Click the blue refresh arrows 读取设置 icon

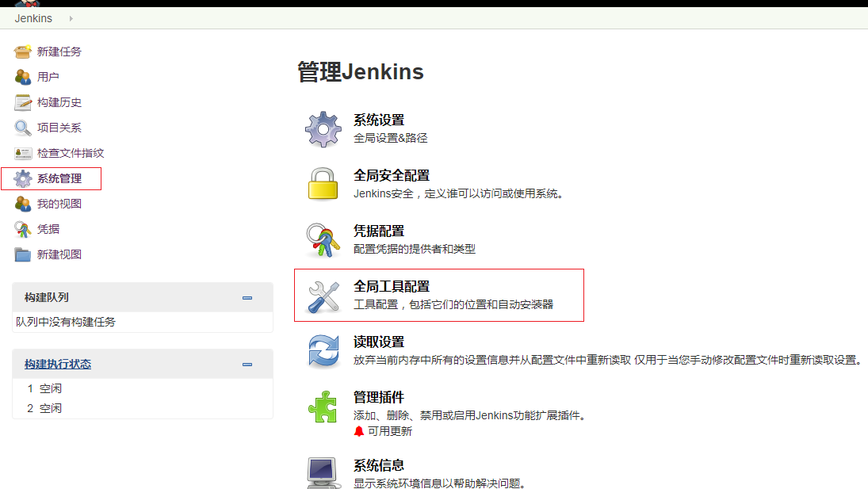coord(323,351)
